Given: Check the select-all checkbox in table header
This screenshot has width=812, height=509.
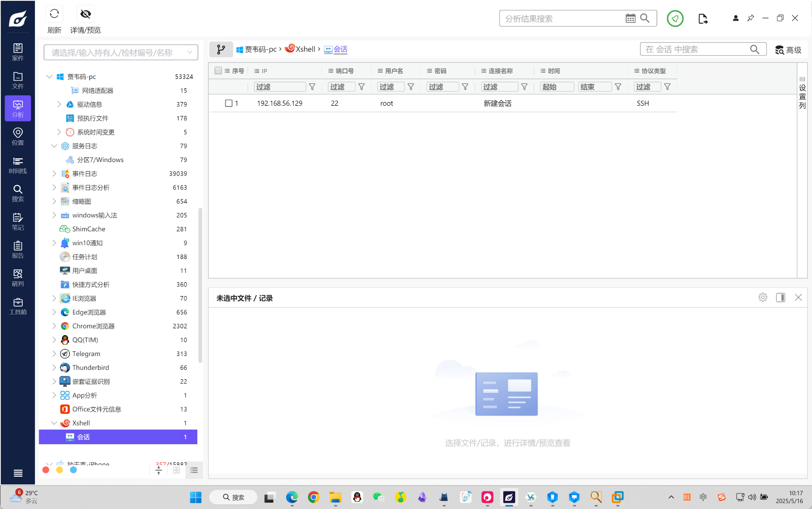Looking at the screenshot, I should tap(218, 71).
